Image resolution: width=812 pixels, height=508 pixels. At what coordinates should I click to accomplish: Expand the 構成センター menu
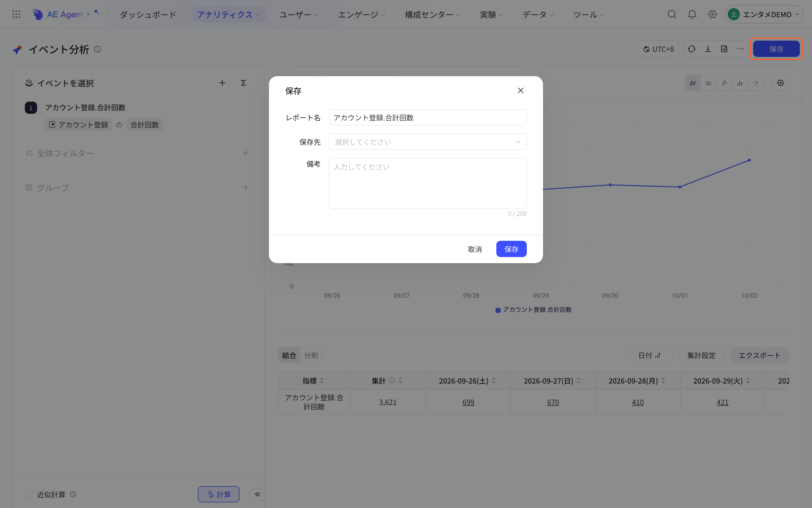(x=432, y=14)
